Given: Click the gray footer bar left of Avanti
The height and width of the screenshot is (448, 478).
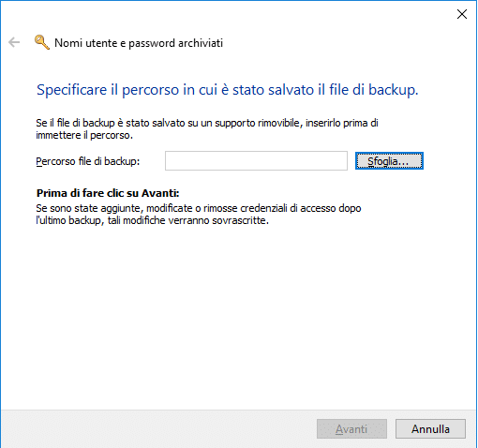Looking at the screenshot, I should pyautogui.click(x=157, y=429).
